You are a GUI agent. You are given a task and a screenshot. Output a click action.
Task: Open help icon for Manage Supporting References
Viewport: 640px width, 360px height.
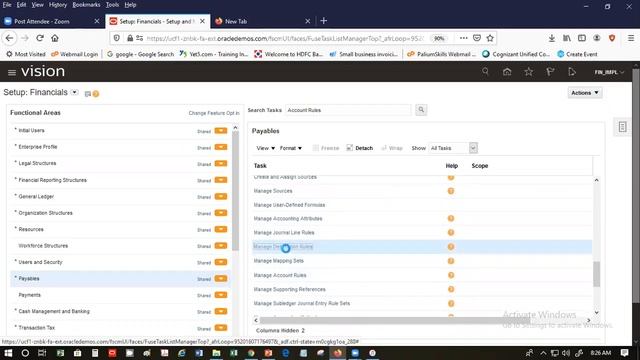point(451,289)
